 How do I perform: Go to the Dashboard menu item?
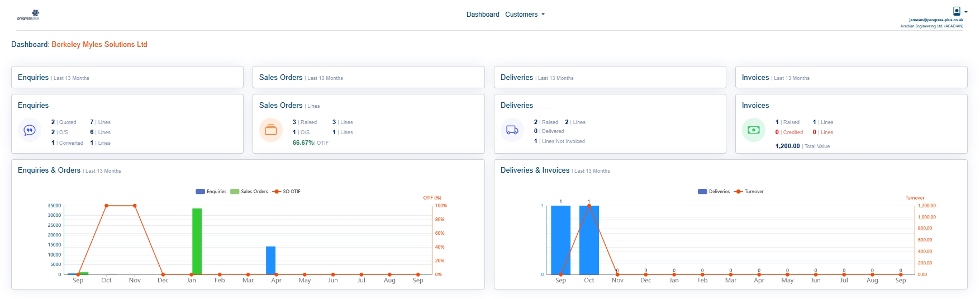483,15
